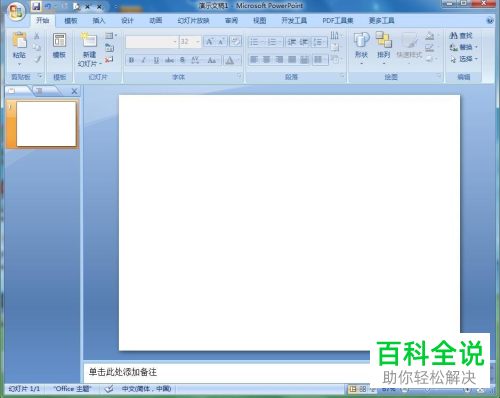Click the Find (查找) binoculars button
This screenshot has width=500, height=398.
(x=461, y=36)
